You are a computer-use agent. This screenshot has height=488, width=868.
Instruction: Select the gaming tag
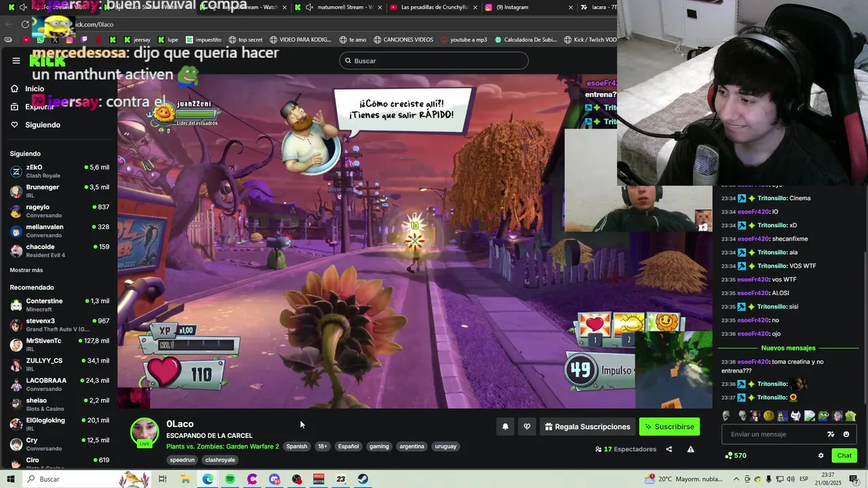[379, 447]
